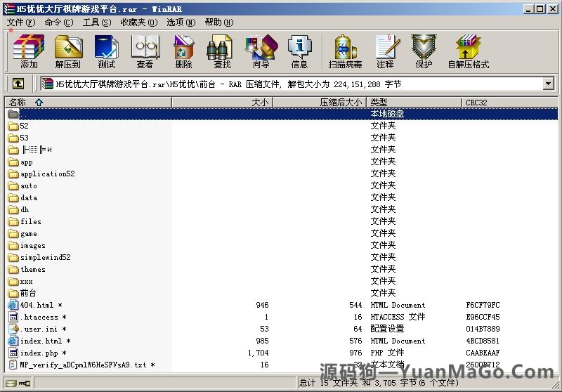Open the Help (帮助) menu
Image resolution: width=562 pixels, height=392 pixels.
pos(219,22)
